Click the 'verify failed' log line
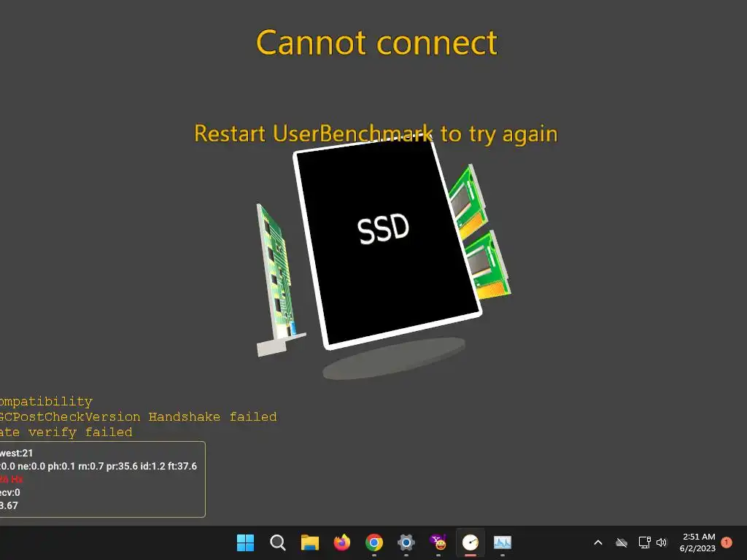Screen dimensions: 747x560 66,432
